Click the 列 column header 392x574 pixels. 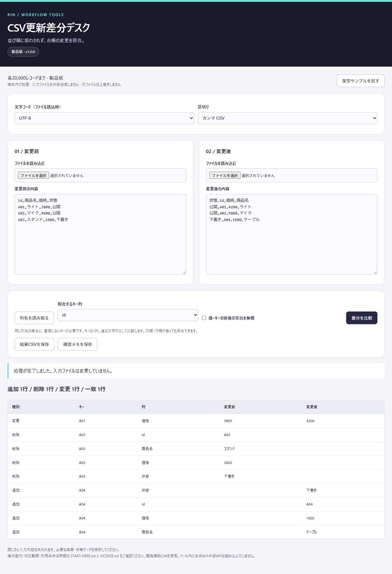(143, 407)
